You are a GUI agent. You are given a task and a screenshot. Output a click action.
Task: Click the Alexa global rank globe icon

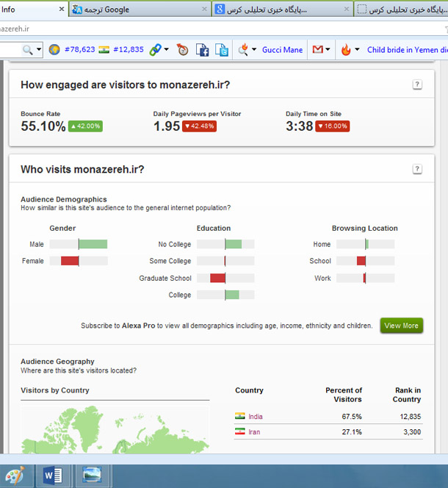click(x=54, y=49)
